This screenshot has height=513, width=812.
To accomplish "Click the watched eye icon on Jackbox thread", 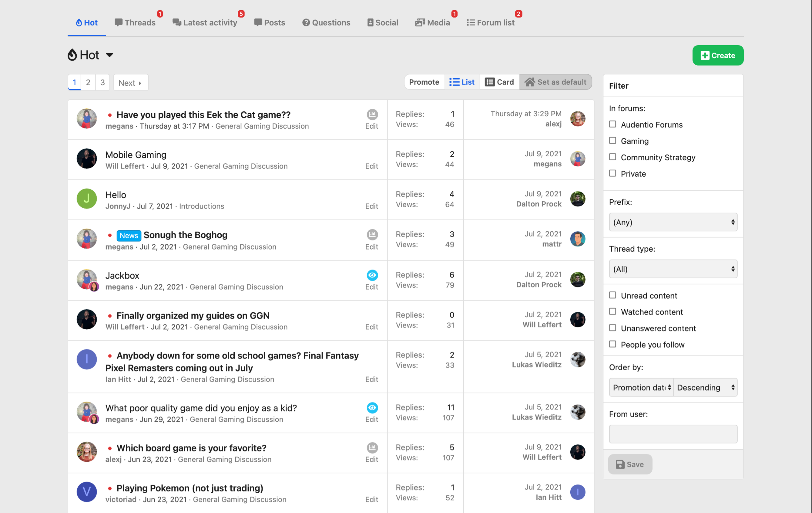I will [372, 275].
